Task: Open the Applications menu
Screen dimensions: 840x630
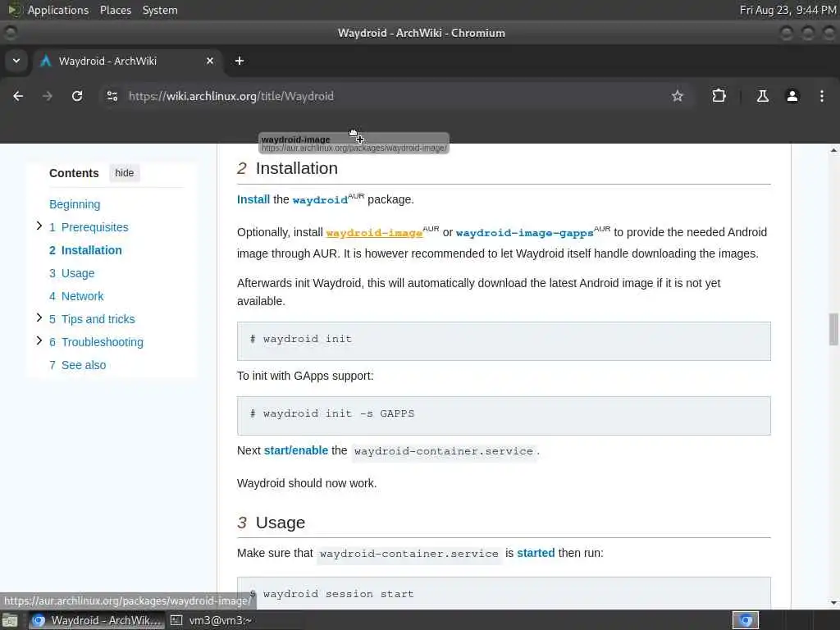Action: point(58,10)
